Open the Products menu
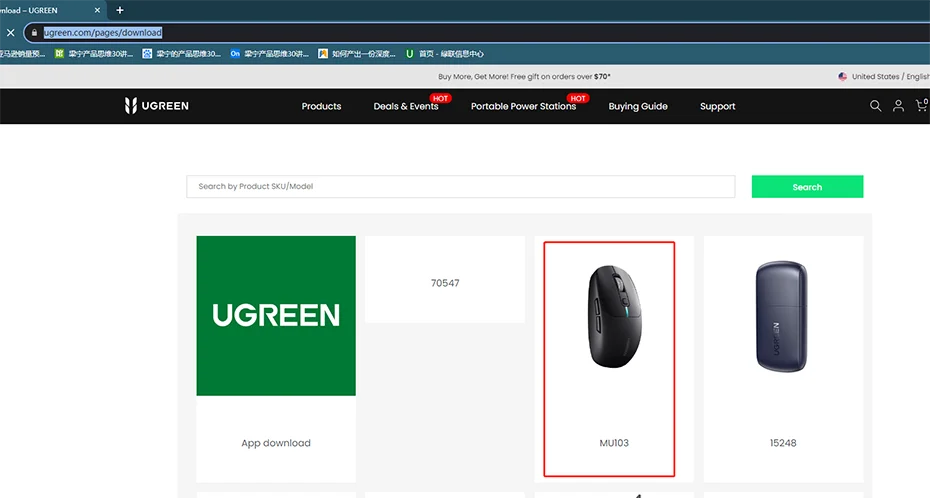This screenshot has width=930, height=498. 321,106
